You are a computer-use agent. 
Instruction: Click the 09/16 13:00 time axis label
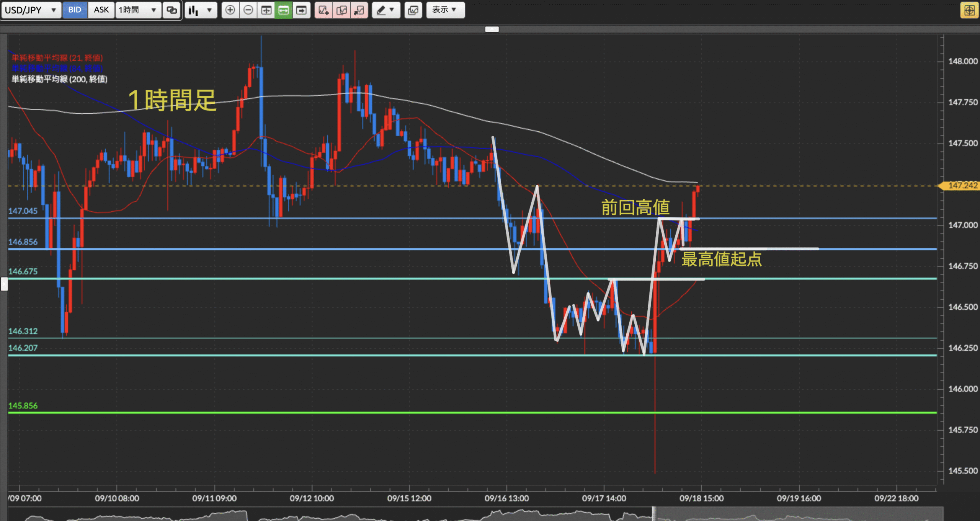click(506, 498)
